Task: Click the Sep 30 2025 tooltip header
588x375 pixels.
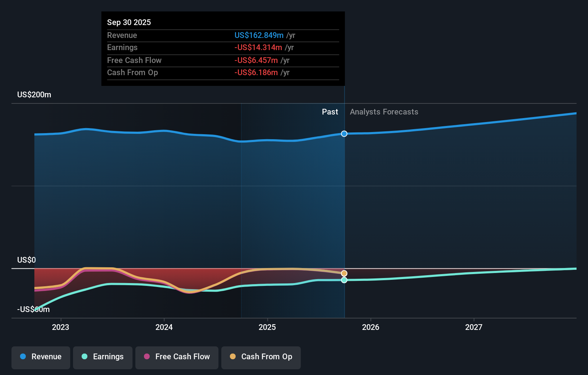Action: [x=129, y=22]
